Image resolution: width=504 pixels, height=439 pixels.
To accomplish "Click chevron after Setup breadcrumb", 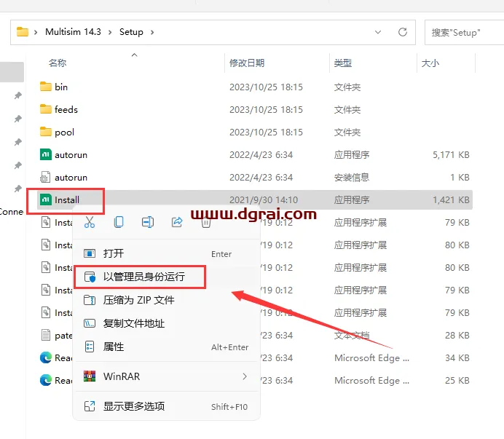I will pos(152,32).
